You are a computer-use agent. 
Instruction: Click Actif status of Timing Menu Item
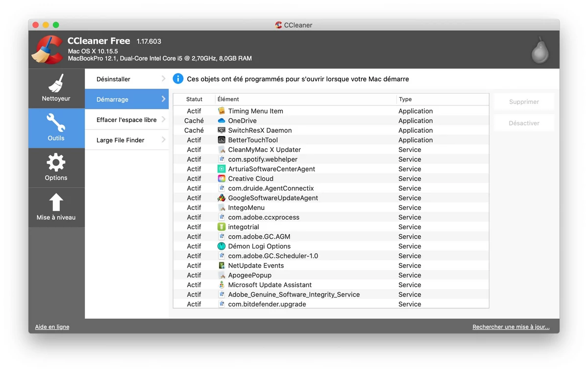pos(194,111)
